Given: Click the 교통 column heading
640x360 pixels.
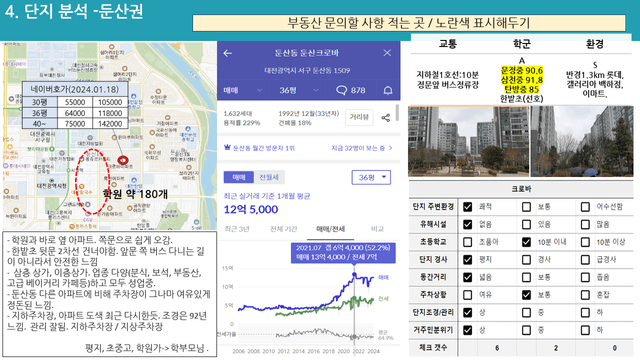Looking at the screenshot, I should pos(448,44).
